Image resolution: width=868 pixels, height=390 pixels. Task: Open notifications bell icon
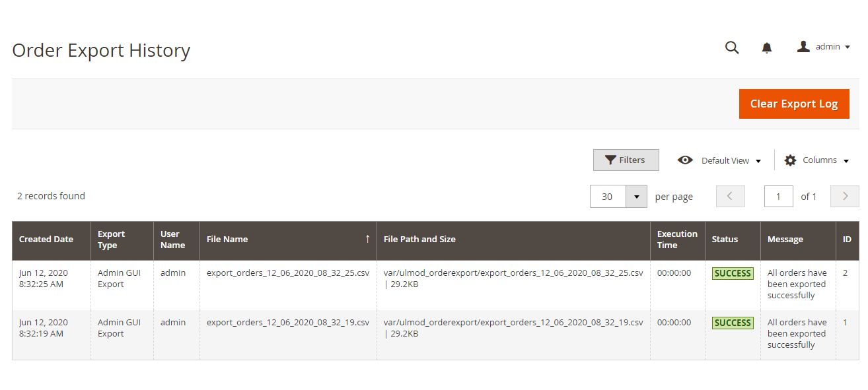767,48
